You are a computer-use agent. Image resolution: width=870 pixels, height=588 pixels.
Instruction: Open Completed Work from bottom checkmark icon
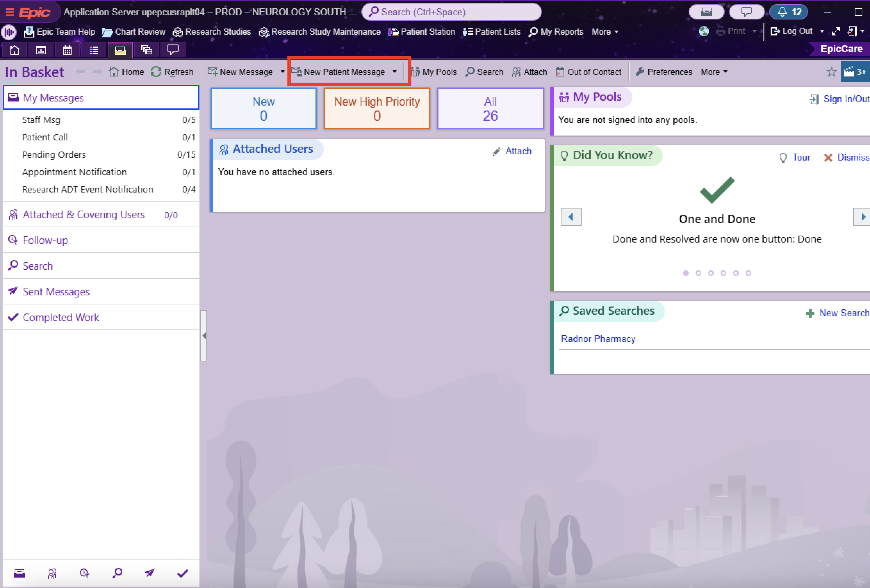coord(182,573)
